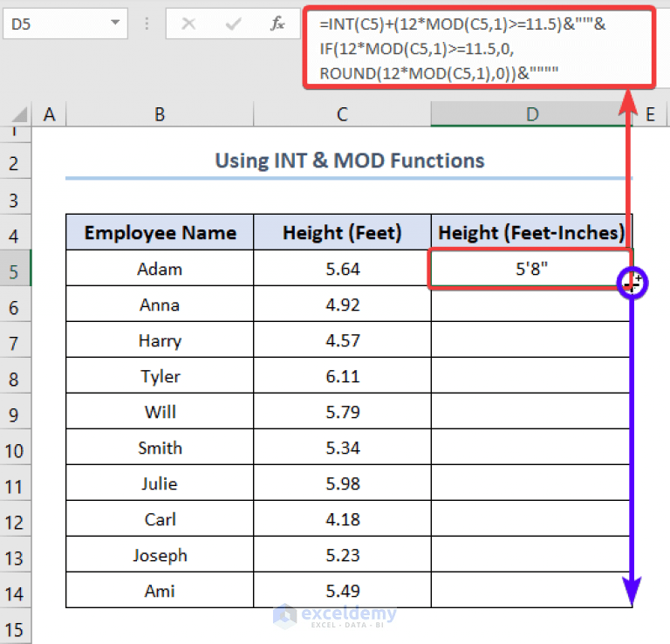Click the 'Height (Feet)' header cell

342,232
